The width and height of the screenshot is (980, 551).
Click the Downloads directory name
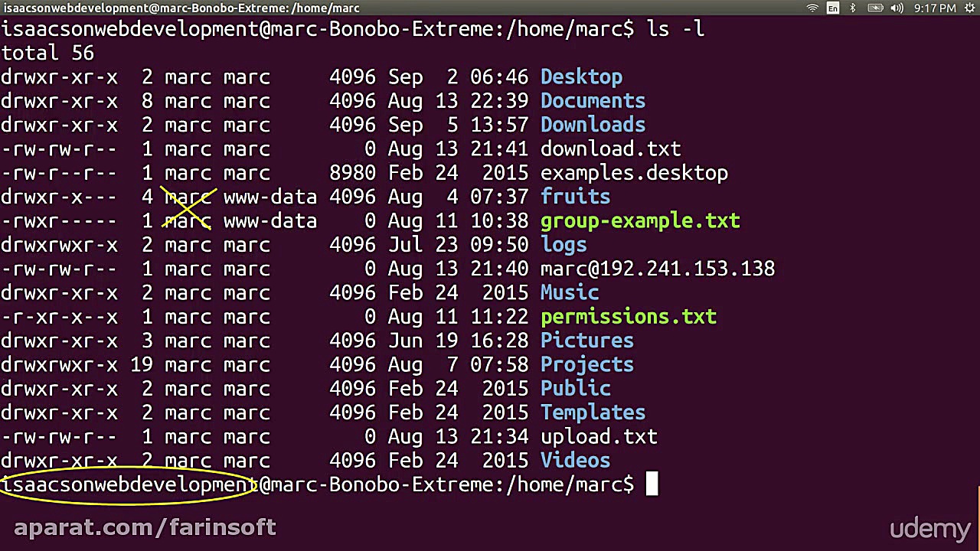pyautogui.click(x=593, y=125)
